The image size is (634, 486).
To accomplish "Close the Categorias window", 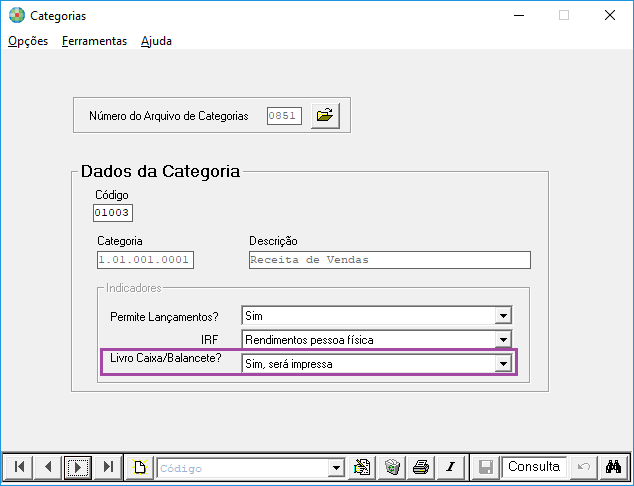I will [610, 15].
